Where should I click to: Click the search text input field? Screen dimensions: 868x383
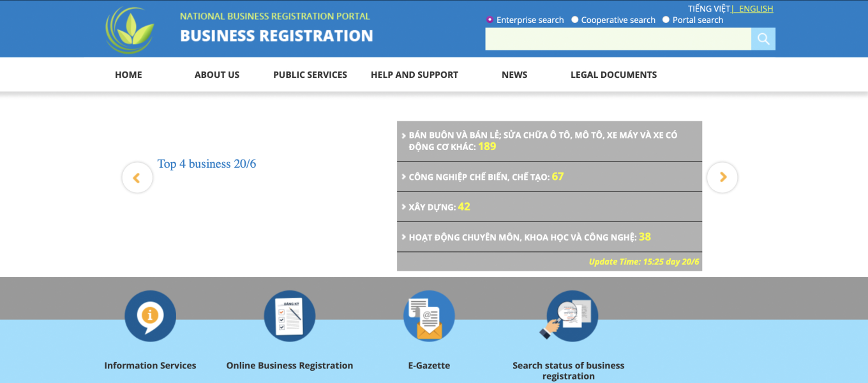[x=618, y=39]
